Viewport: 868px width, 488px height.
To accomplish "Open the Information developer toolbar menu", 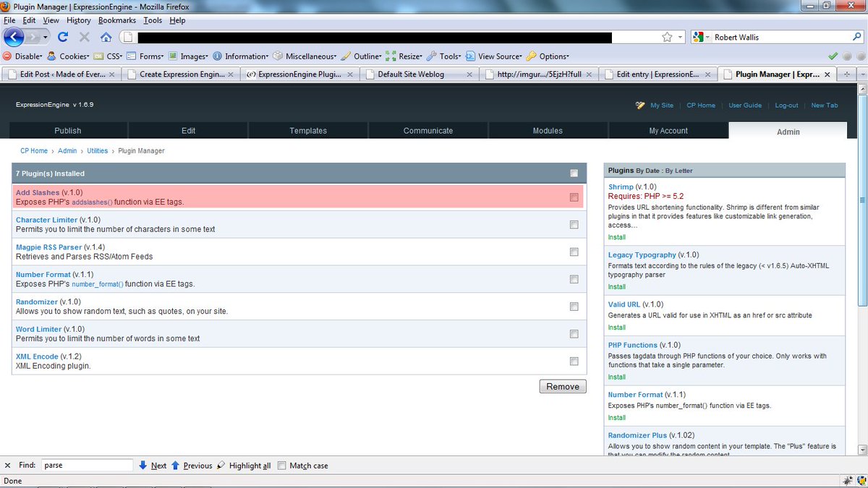I will tap(241, 56).
